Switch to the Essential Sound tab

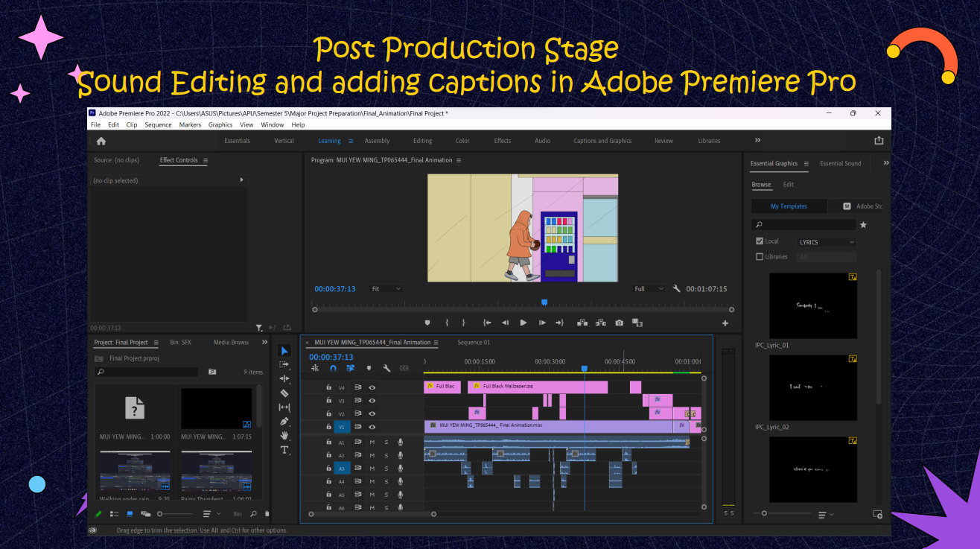(840, 163)
